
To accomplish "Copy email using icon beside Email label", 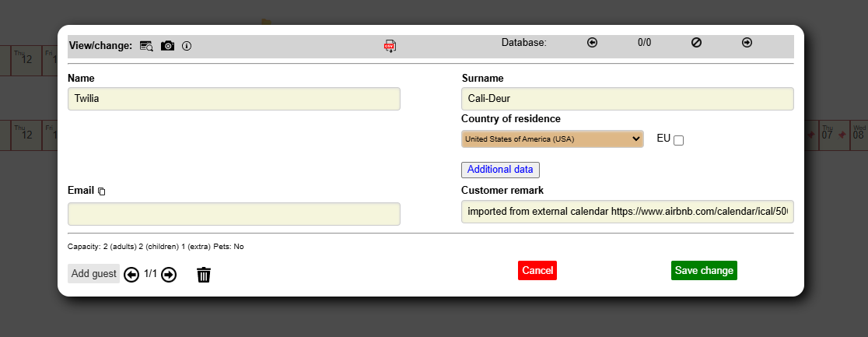I will [101, 191].
